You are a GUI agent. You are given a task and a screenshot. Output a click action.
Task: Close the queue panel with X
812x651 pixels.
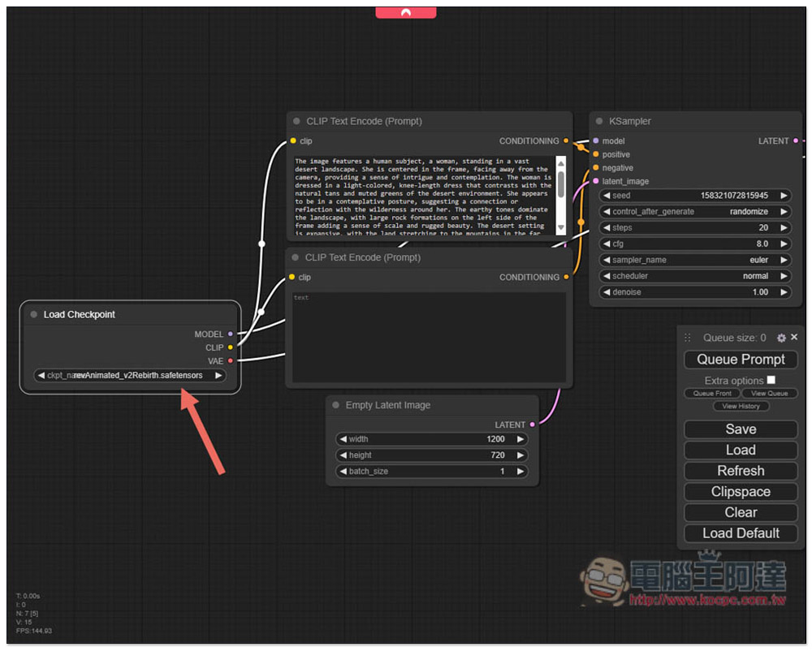click(794, 338)
